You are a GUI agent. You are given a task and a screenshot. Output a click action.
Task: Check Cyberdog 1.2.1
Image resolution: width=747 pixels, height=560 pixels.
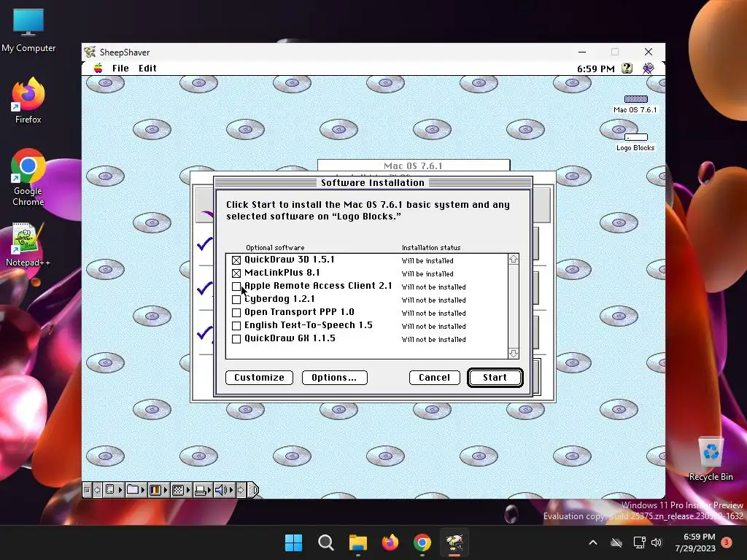[236, 300]
